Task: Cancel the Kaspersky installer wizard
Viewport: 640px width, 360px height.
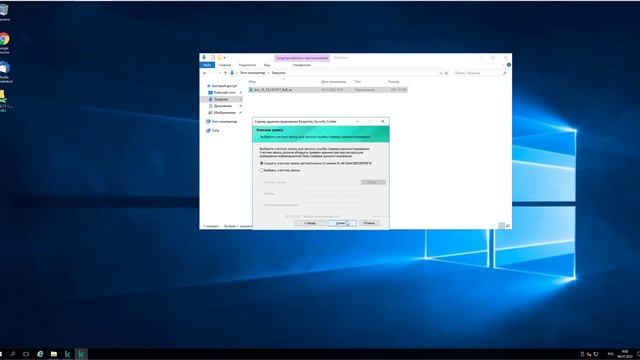Action: pyautogui.click(x=369, y=223)
